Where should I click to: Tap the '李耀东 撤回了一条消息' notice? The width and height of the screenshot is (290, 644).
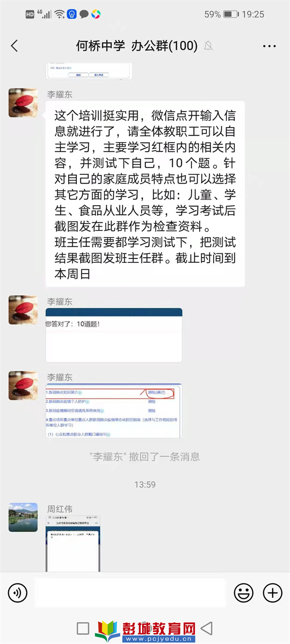click(x=145, y=457)
